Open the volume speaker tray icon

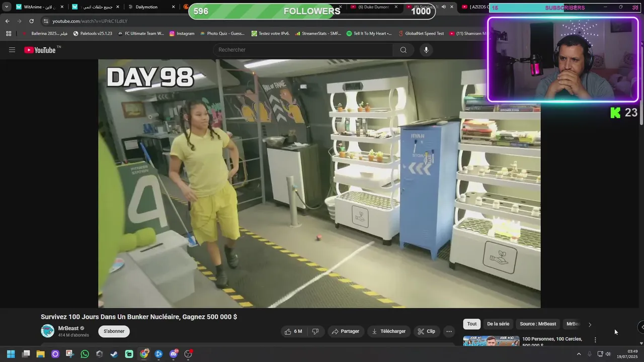point(608,354)
